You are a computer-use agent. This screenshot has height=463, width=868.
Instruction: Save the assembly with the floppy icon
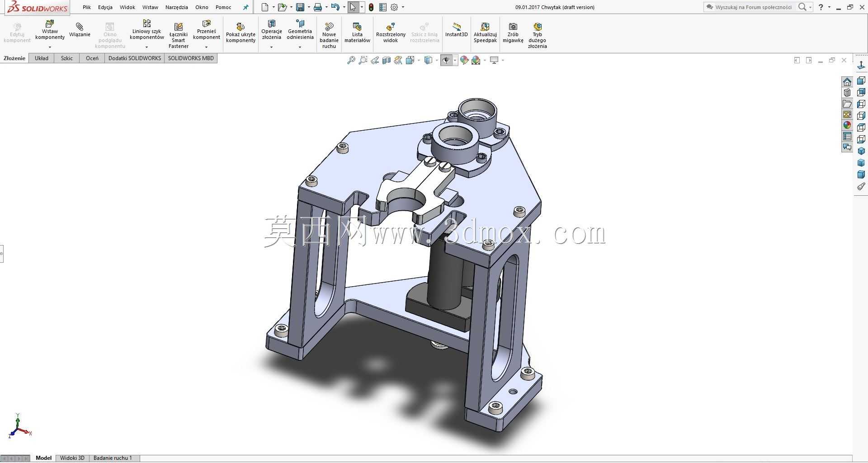pos(300,7)
